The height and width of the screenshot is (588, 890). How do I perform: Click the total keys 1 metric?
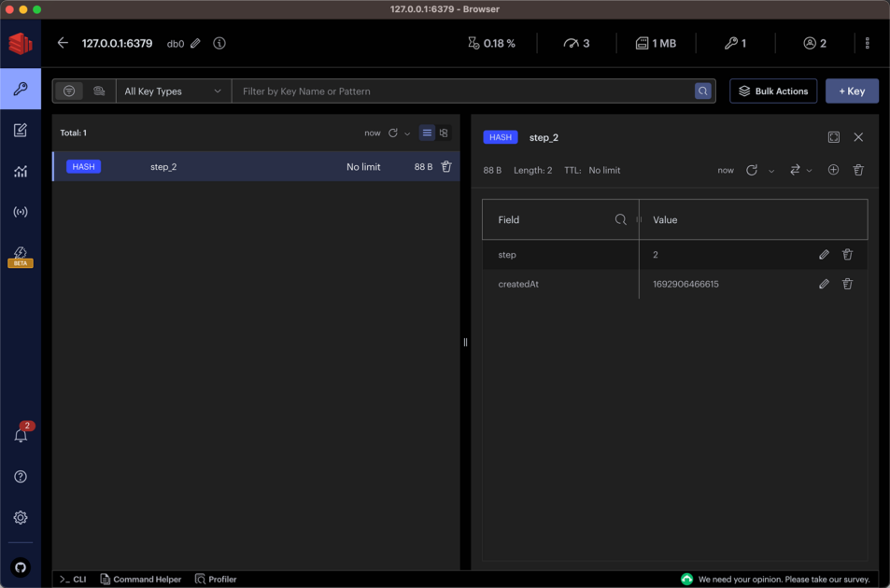coord(735,43)
